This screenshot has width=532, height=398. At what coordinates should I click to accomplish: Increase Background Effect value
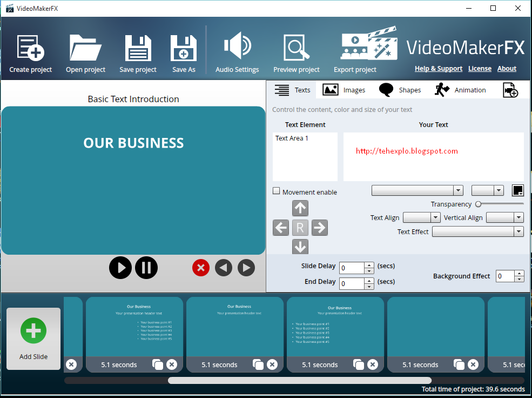(519, 273)
